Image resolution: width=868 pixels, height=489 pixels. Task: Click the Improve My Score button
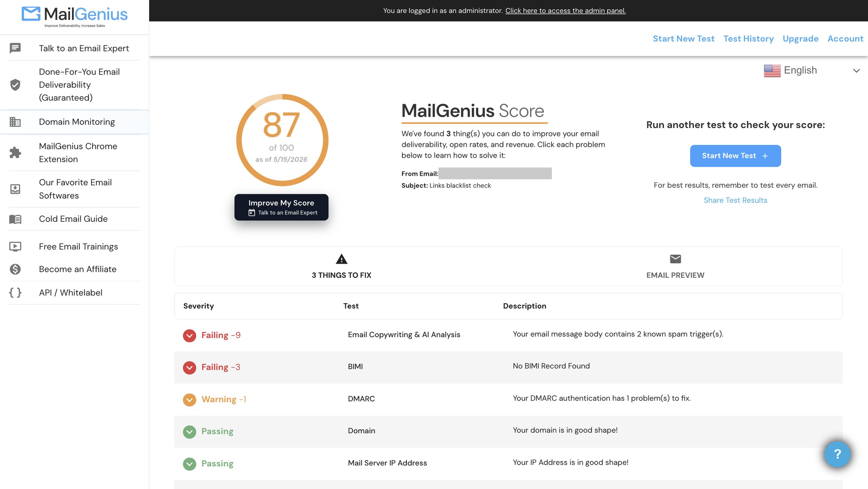click(281, 207)
